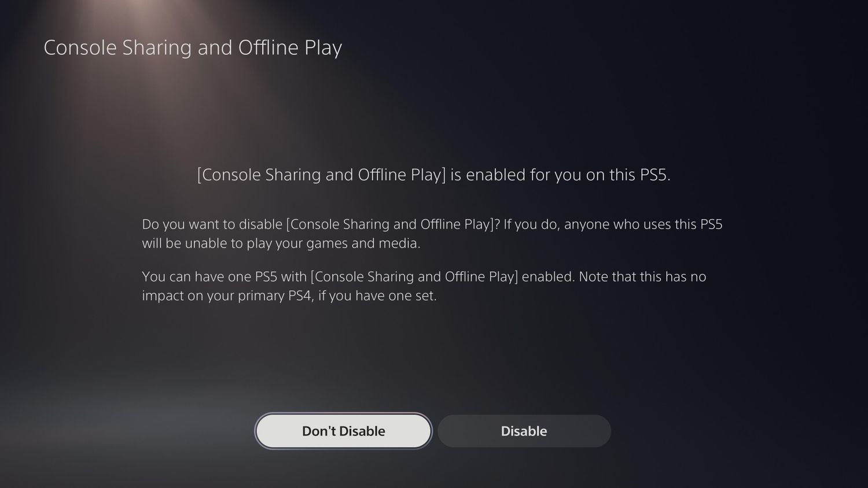
Task: Turn off console sharing via Disable
Action: point(524,431)
